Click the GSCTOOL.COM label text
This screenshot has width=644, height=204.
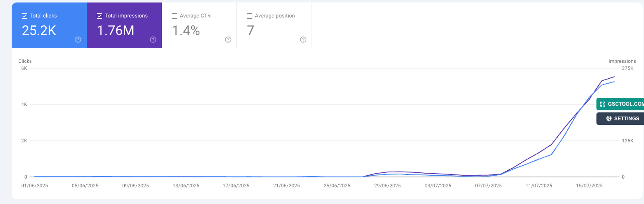626,104
